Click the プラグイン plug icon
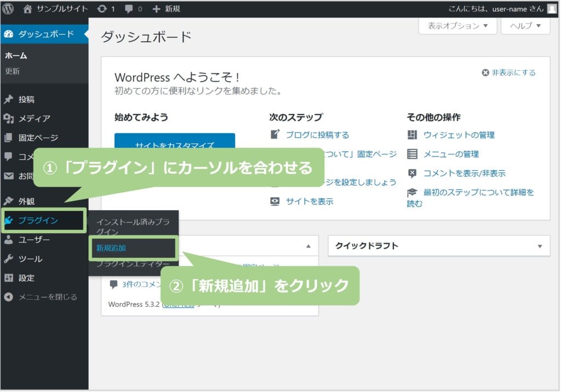This screenshot has height=392, width=561. click(x=9, y=220)
